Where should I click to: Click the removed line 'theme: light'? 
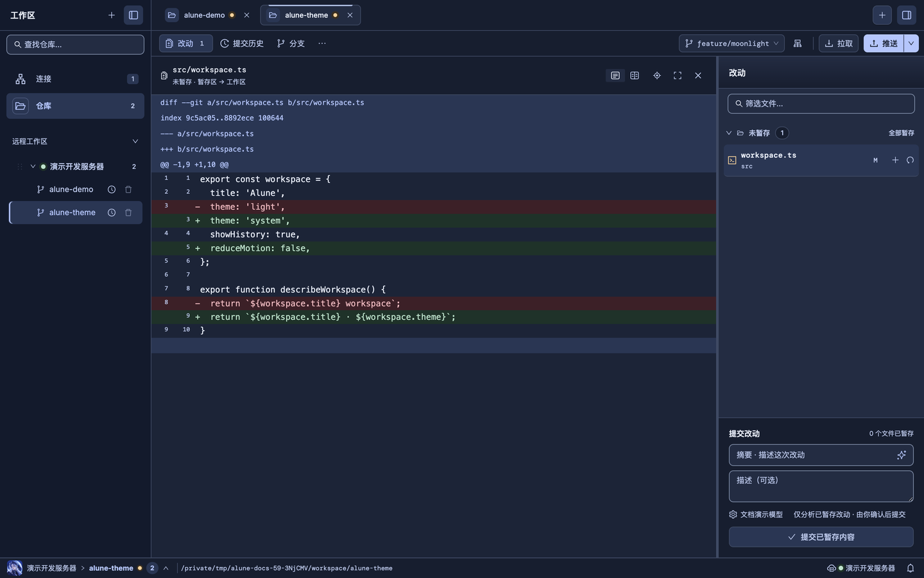coord(434,207)
